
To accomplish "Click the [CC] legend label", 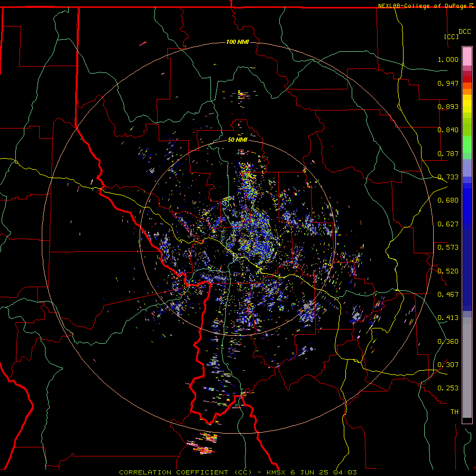I will [452, 36].
